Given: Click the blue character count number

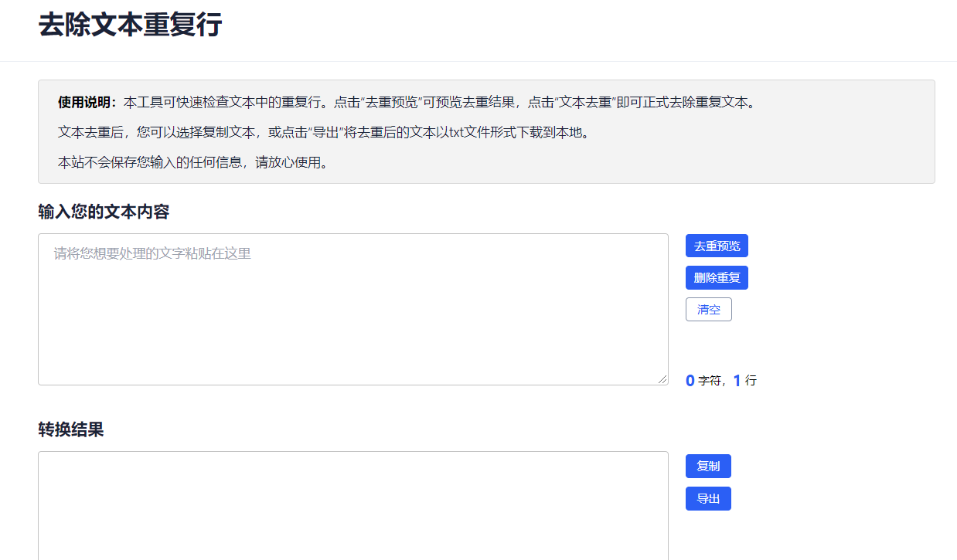Looking at the screenshot, I should (689, 380).
